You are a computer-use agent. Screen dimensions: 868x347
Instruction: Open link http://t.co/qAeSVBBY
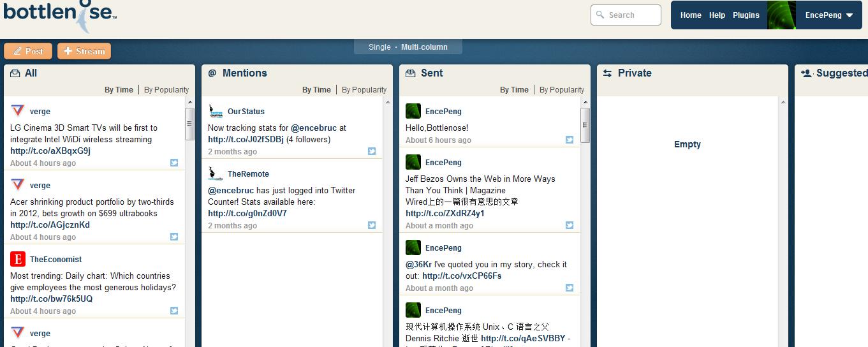click(523, 339)
